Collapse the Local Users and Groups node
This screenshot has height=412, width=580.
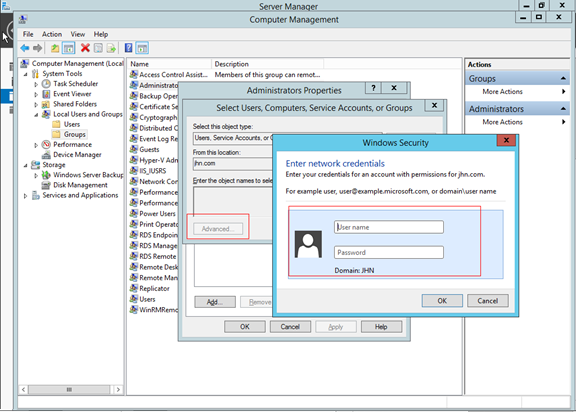point(36,115)
